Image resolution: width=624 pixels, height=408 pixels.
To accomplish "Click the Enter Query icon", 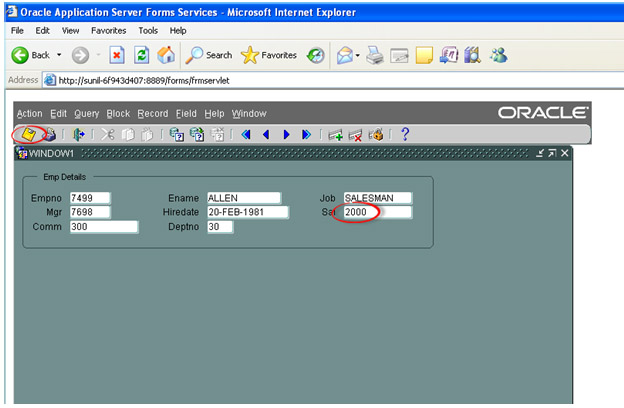I will 176,135.
